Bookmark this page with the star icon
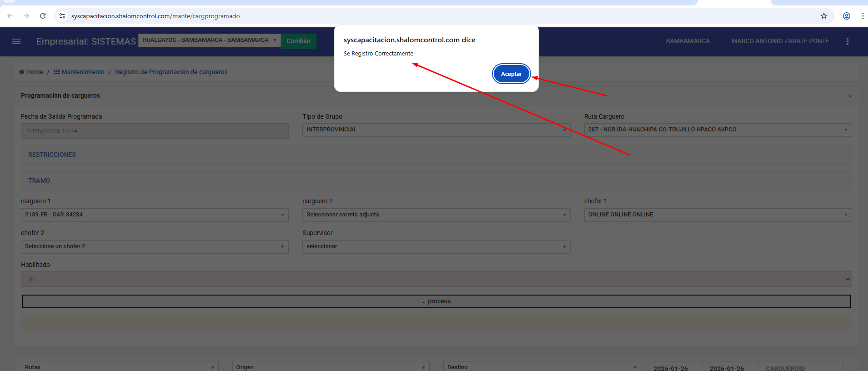This screenshot has height=371, width=868. [823, 16]
